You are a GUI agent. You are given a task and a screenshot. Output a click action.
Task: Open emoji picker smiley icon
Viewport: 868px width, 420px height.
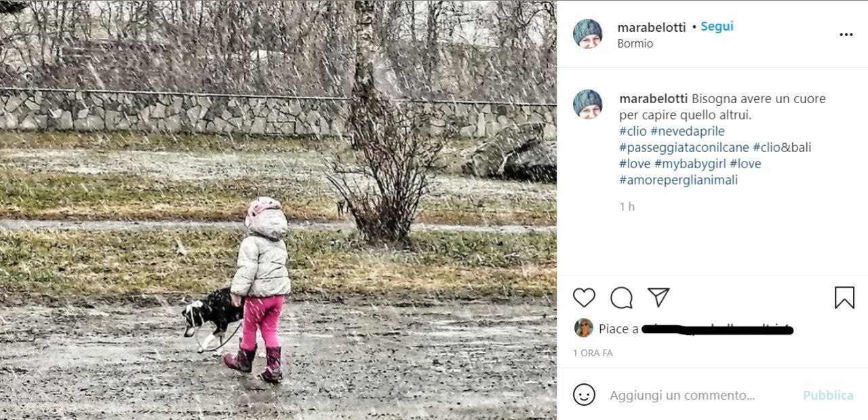click(584, 395)
